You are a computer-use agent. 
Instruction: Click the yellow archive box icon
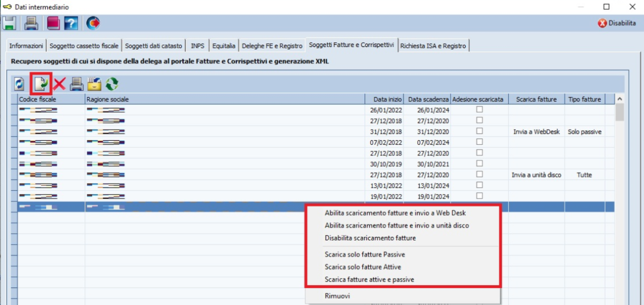[x=94, y=84]
